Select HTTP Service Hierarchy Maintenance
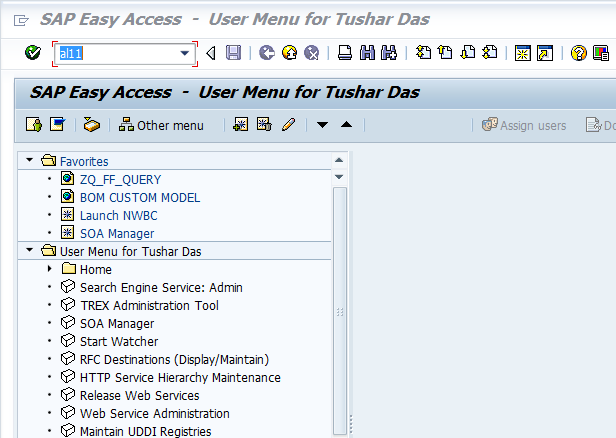 (180, 378)
